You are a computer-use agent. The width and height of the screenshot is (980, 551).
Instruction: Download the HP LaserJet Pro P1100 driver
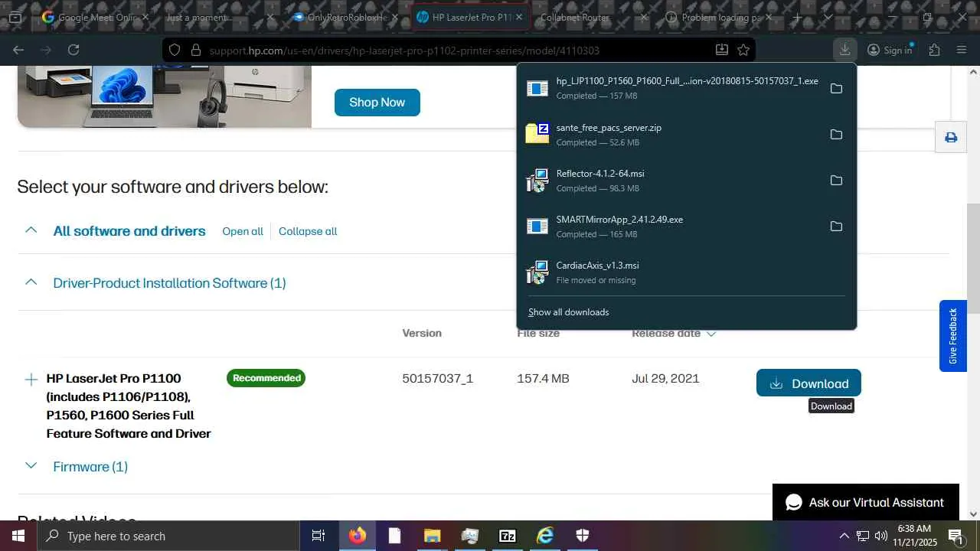[x=808, y=383]
